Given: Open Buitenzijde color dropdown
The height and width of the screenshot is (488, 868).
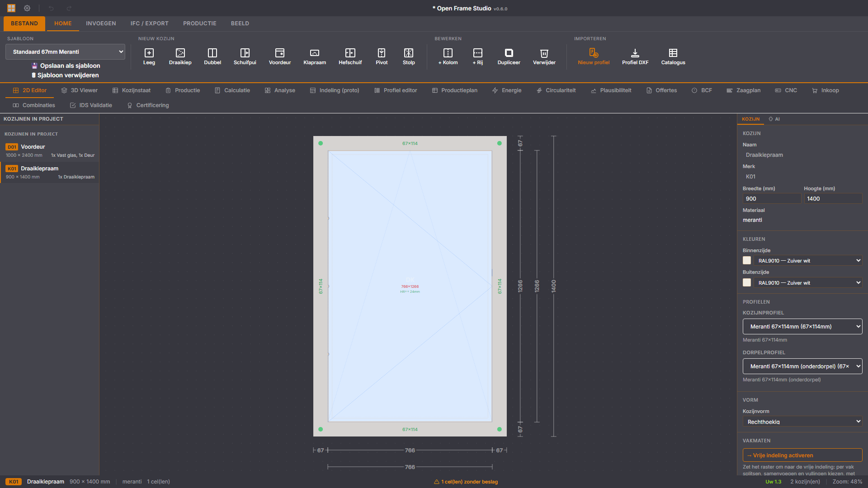Looking at the screenshot, I should click(808, 283).
